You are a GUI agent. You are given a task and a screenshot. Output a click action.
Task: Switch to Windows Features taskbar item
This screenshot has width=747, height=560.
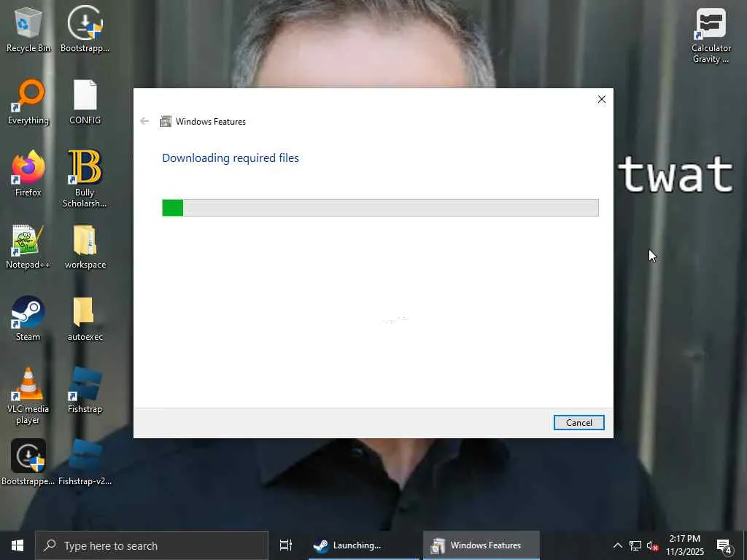(x=481, y=545)
